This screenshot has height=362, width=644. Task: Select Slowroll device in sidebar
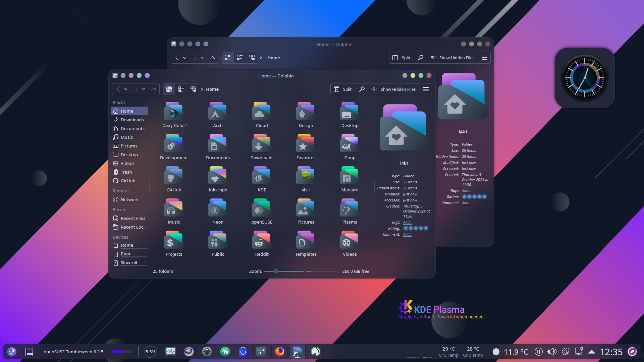tap(129, 263)
